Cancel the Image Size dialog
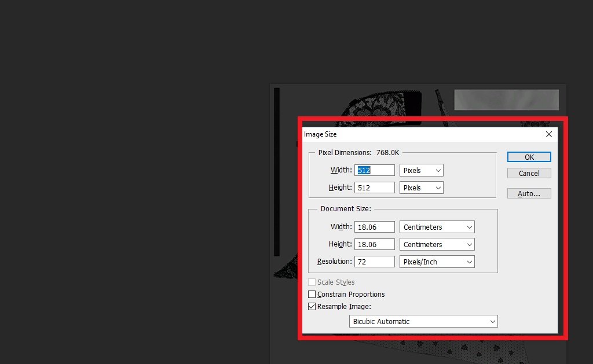 [x=529, y=173]
